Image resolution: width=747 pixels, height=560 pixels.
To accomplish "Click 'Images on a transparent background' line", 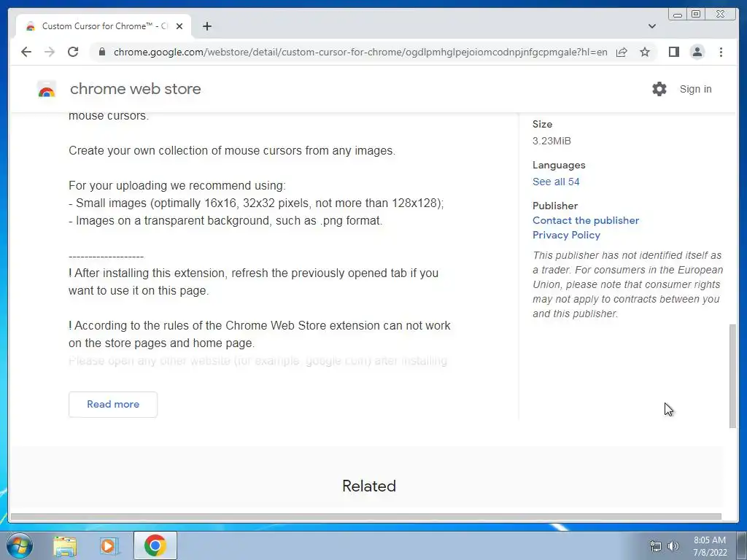I will pyautogui.click(x=225, y=220).
